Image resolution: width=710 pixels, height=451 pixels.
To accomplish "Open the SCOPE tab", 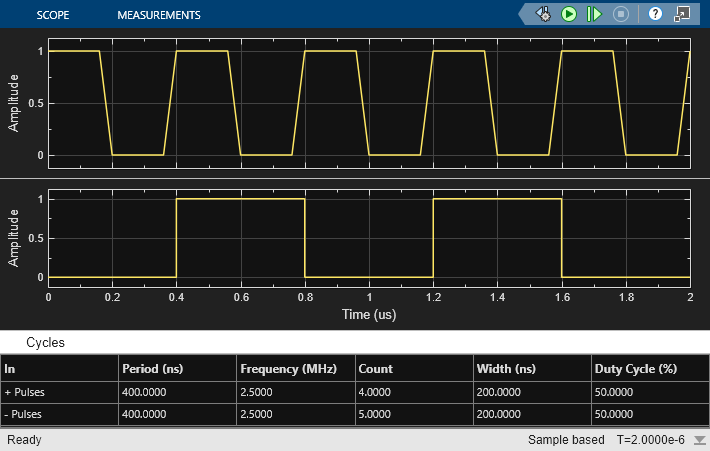I will (x=53, y=15).
